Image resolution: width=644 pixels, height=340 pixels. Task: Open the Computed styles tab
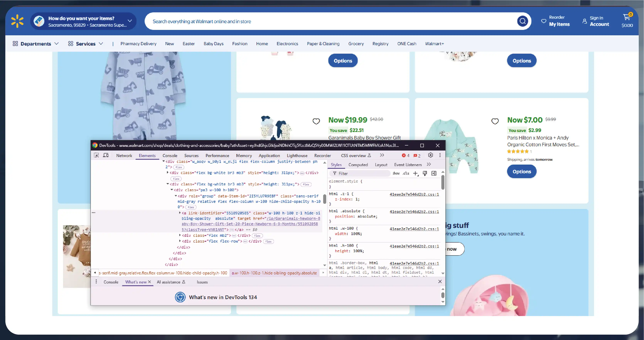coord(358,165)
